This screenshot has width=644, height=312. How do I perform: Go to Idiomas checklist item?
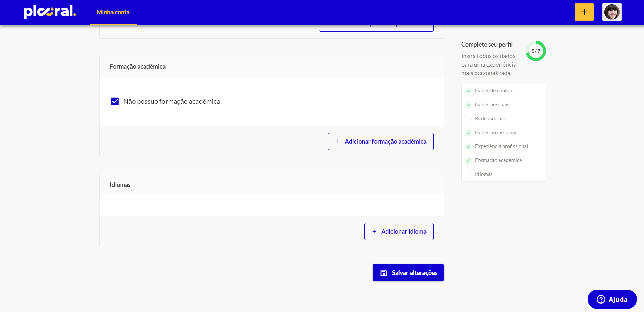click(503, 175)
